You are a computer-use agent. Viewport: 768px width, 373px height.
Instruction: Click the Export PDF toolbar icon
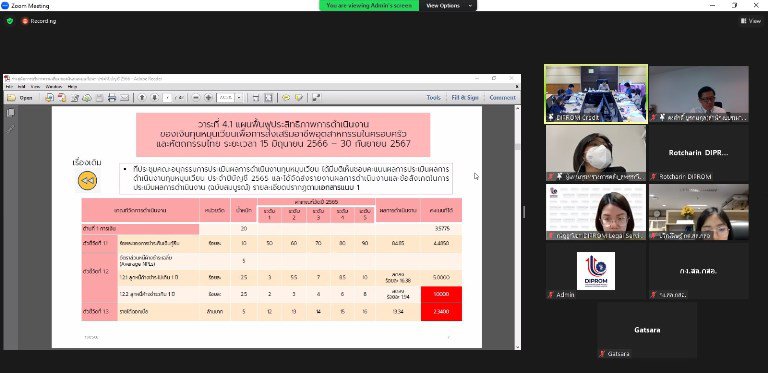coord(62,98)
